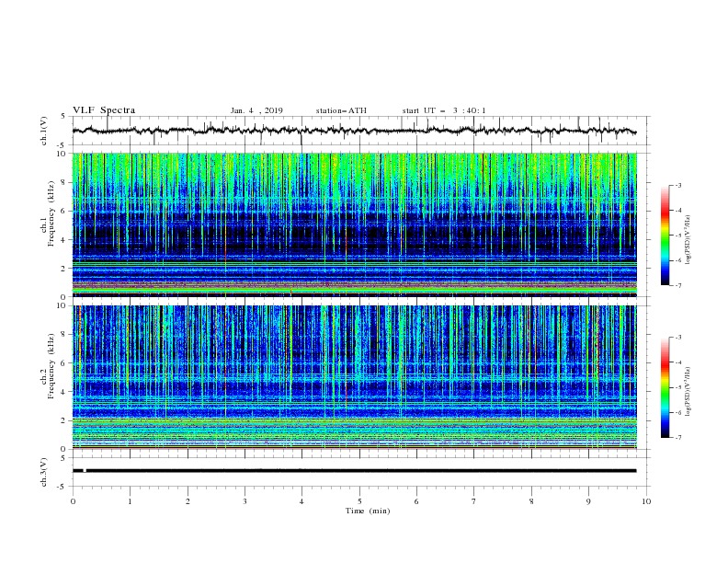Screen dimensions: 728x563
Task: Select the "start UT = 3 :40: 1" text
Action: tap(444, 110)
